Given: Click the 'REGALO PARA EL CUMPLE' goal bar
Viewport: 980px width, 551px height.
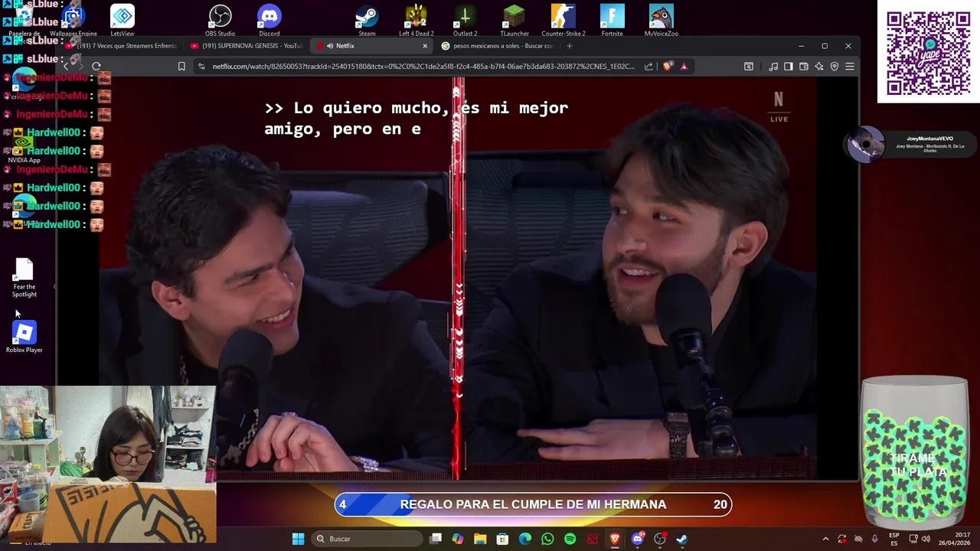Looking at the screenshot, I should [x=533, y=504].
